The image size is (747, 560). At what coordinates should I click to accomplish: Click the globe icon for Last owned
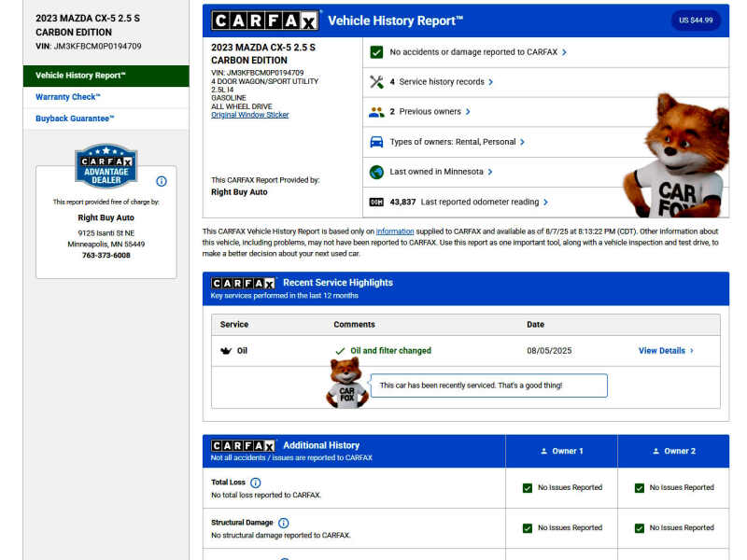click(x=376, y=172)
